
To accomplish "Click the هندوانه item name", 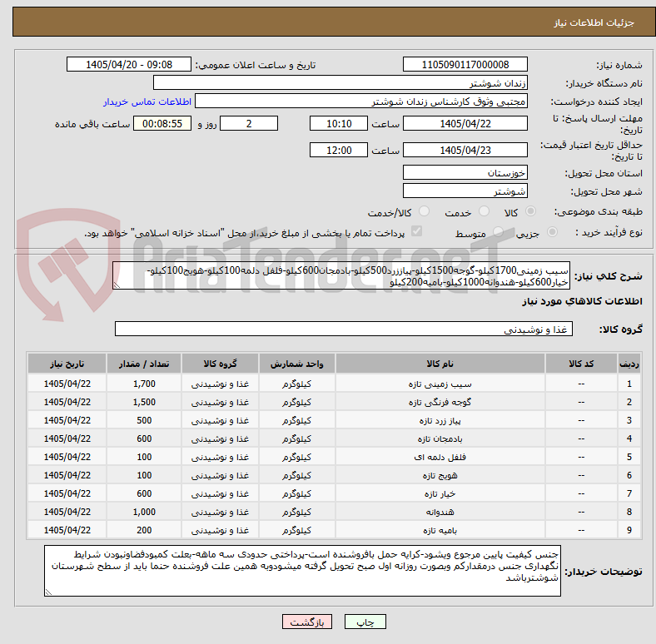I will (440, 512).
